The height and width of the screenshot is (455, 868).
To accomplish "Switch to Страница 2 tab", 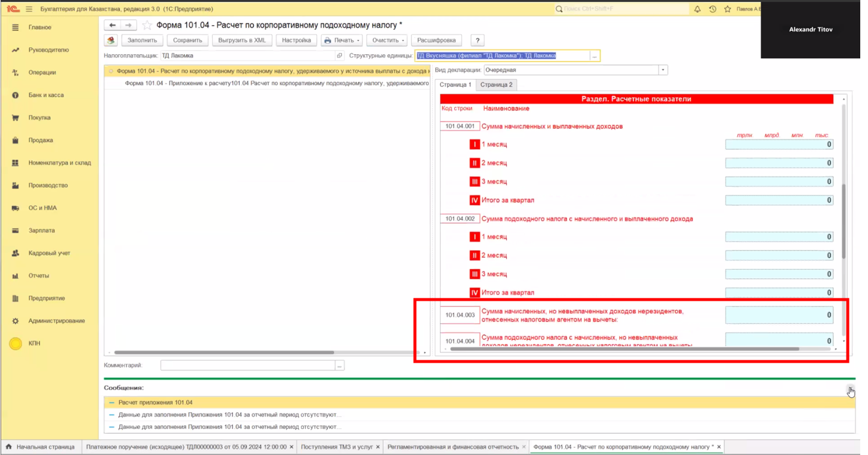I will click(x=496, y=85).
